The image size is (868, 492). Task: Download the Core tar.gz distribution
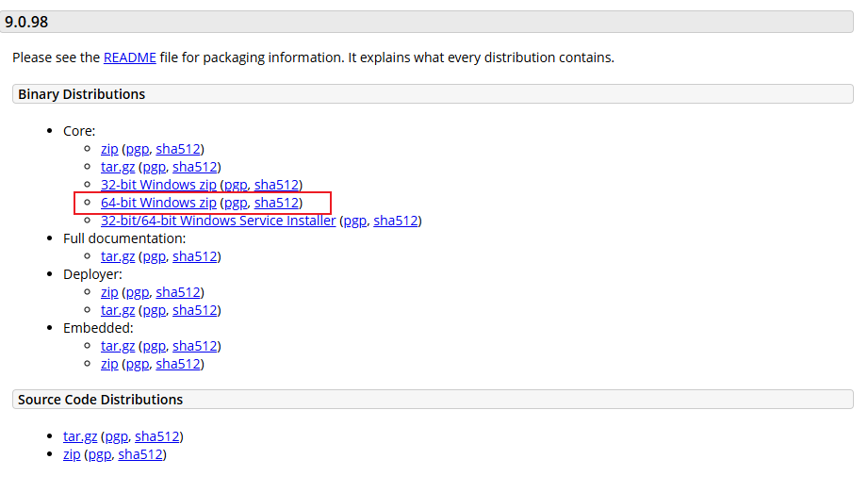[x=118, y=167]
